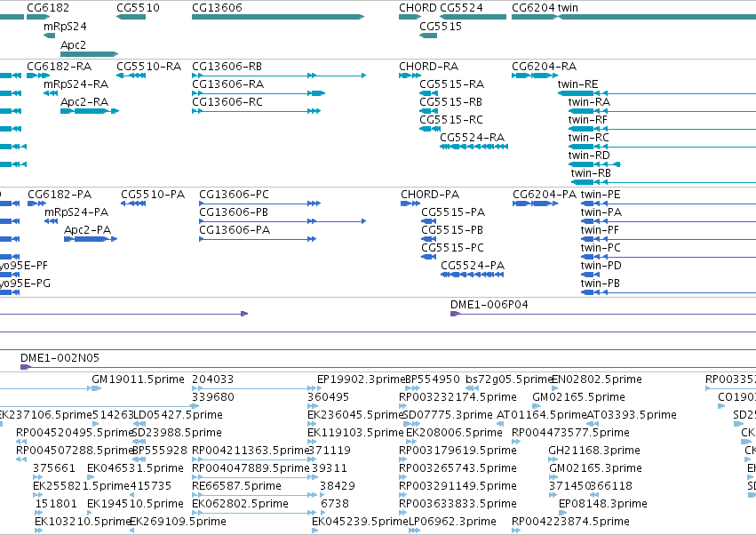
Task: Click the CG5515 gene label
Action: coord(441,27)
